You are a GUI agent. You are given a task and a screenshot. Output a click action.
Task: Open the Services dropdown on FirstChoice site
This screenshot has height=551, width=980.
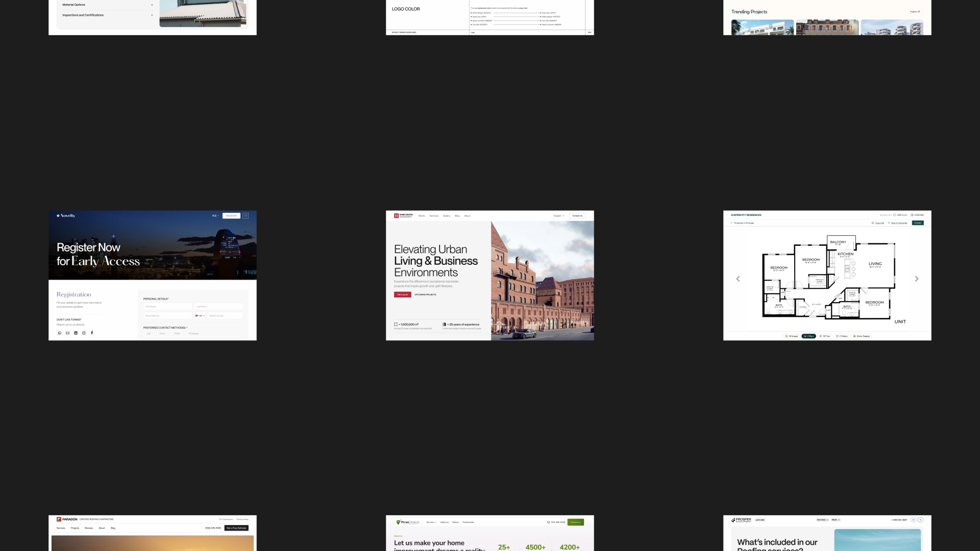tap(431, 522)
